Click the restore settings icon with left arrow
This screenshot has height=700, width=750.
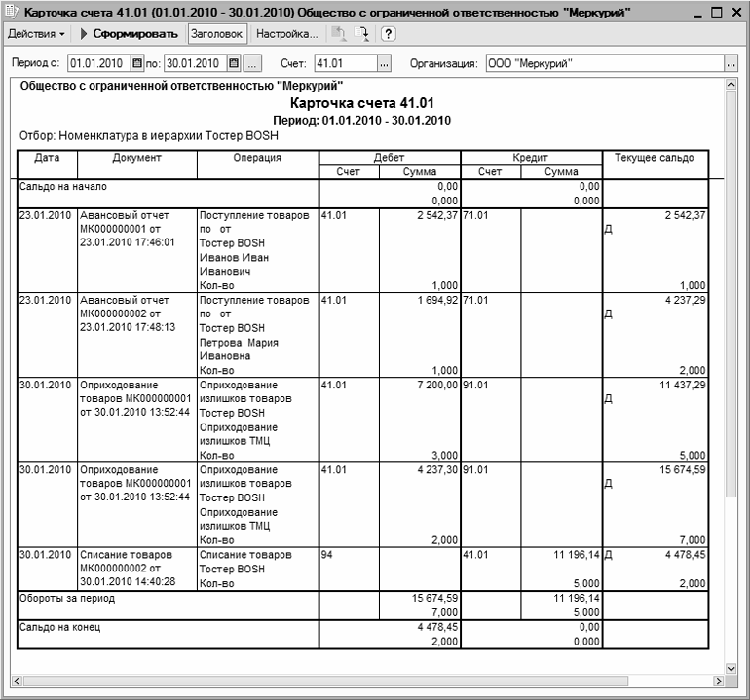click(x=338, y=34)
